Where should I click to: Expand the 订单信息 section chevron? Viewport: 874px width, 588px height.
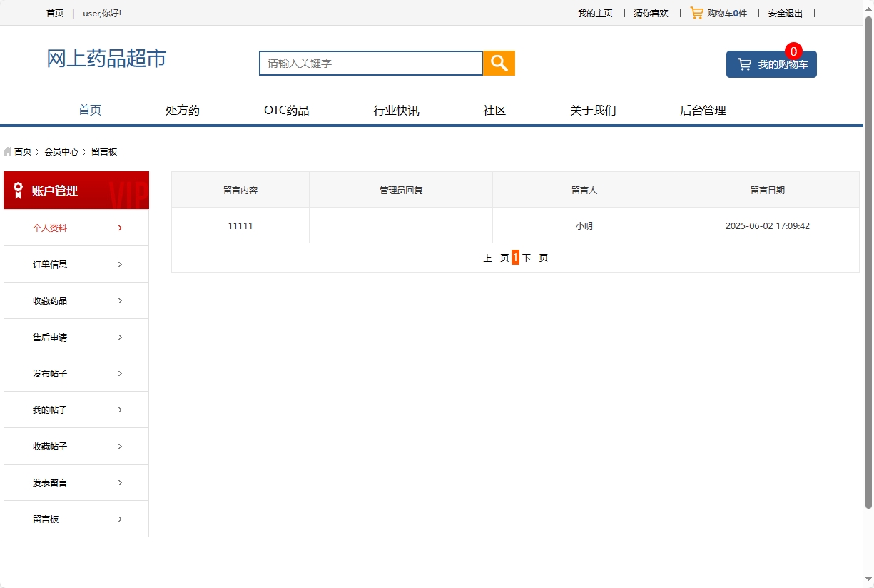click(x=119, y=263)
